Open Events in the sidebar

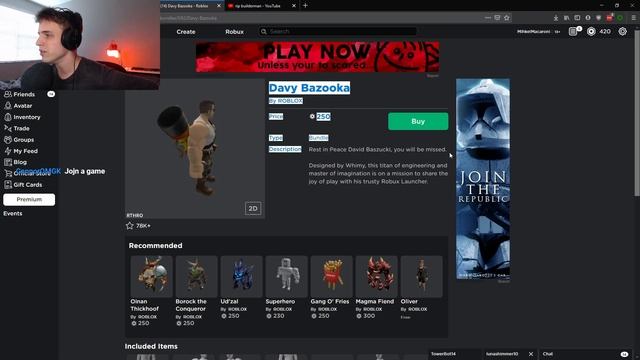coord(13,213)
